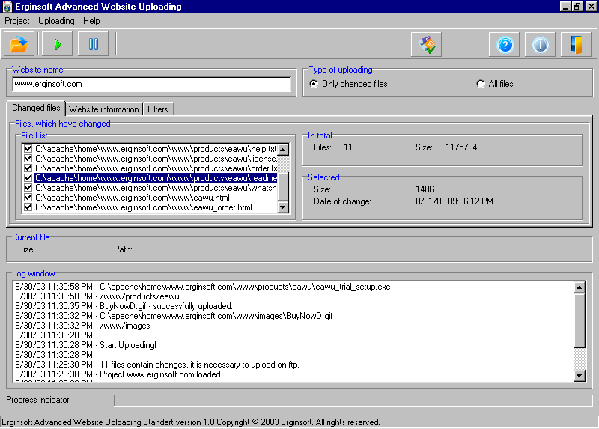Image resolution: width=599 pixels, height=429 pixels.
Task: Click the application icon in the title bar
Action: tap(7, 7)
